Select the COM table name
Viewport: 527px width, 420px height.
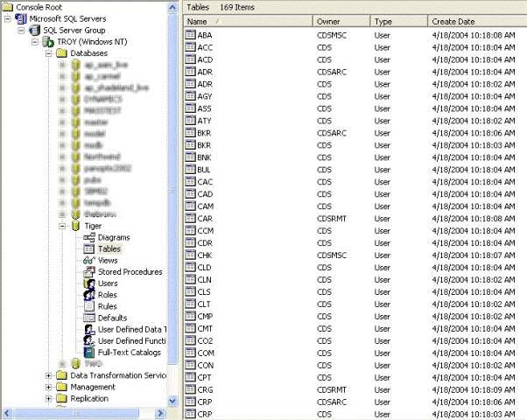pyautogui.click(x=206, y=353)
